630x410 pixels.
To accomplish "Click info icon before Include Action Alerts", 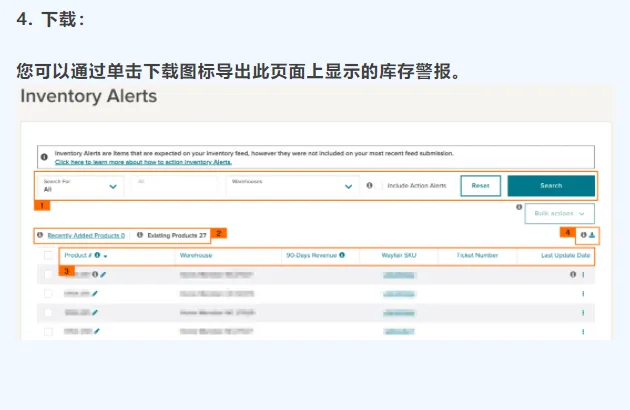I will pos(369,185).
